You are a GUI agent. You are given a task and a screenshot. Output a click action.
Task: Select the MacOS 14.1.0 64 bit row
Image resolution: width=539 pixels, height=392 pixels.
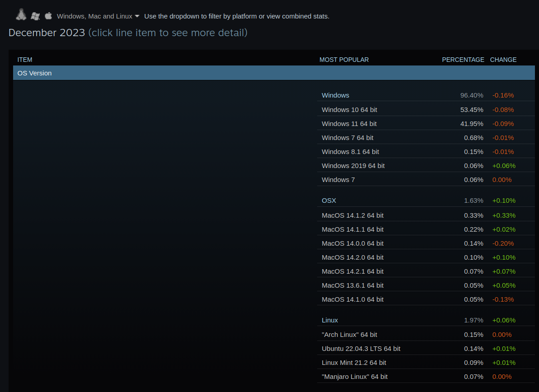(x=426, y=299)
